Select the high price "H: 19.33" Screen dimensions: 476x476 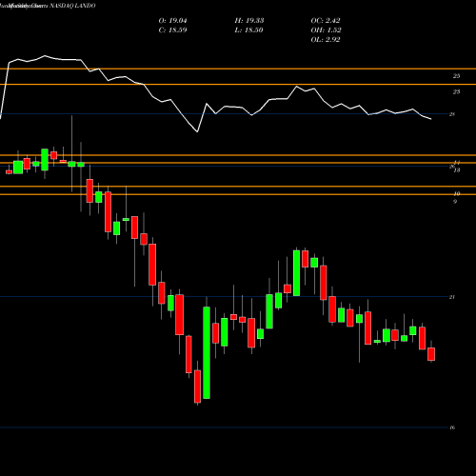point(249,21)
